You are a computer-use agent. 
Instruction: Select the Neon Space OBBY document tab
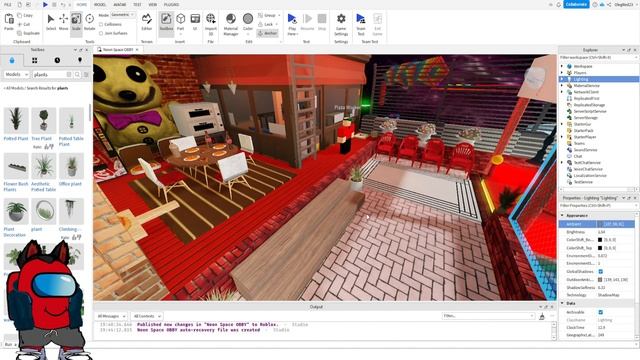118,49
